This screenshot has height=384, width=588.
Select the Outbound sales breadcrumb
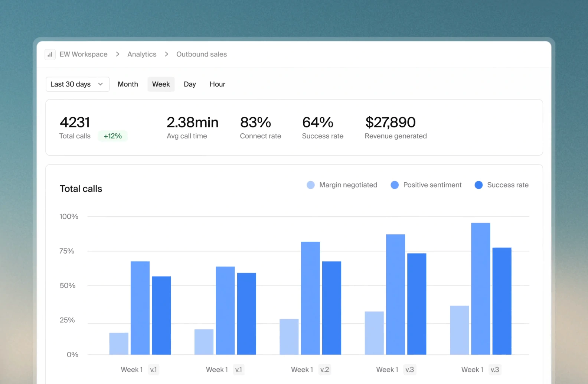pos(201,54)
